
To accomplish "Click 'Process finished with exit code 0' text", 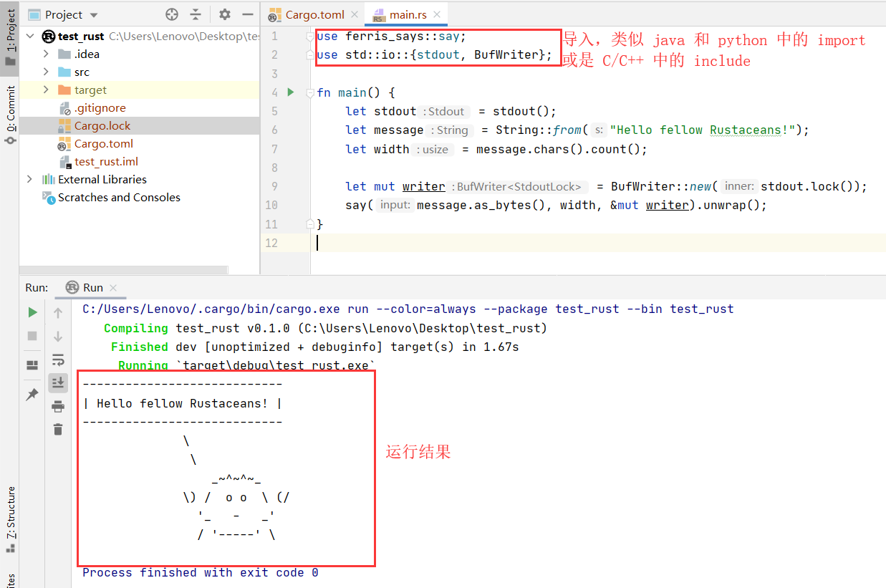I will [201, 572].
